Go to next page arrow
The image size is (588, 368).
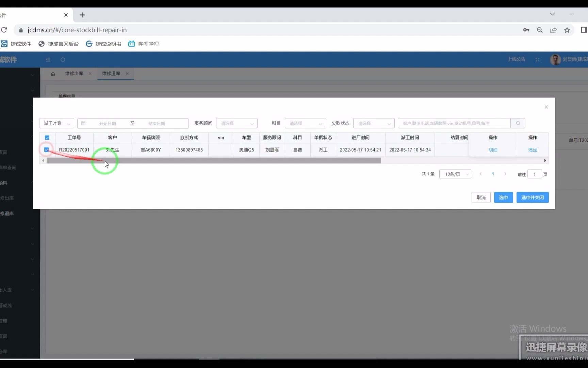(505, 174)
